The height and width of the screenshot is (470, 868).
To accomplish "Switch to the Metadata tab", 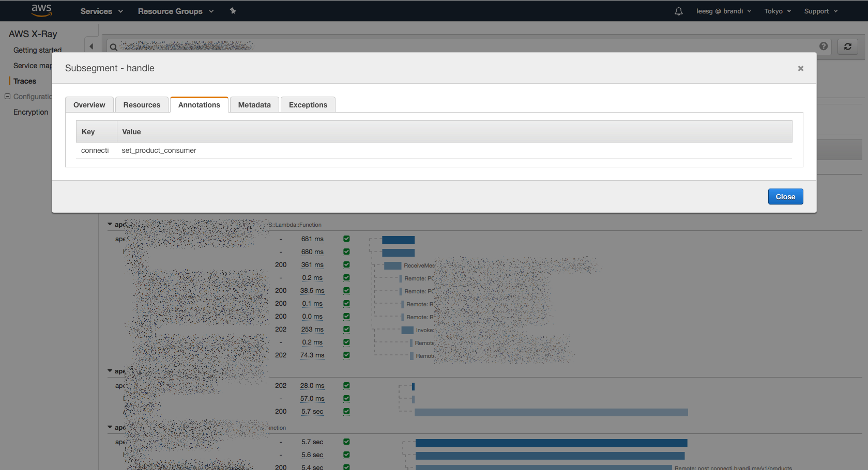I will (254, 105).
